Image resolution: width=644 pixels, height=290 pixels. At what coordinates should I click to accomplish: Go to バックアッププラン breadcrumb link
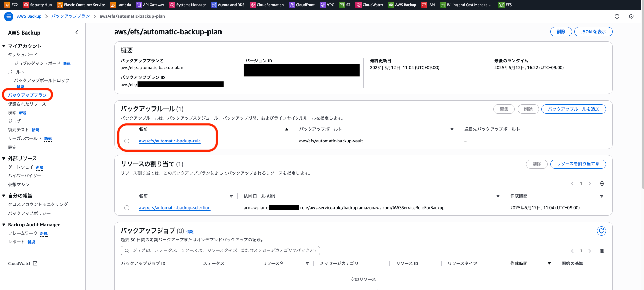point(70,16)
